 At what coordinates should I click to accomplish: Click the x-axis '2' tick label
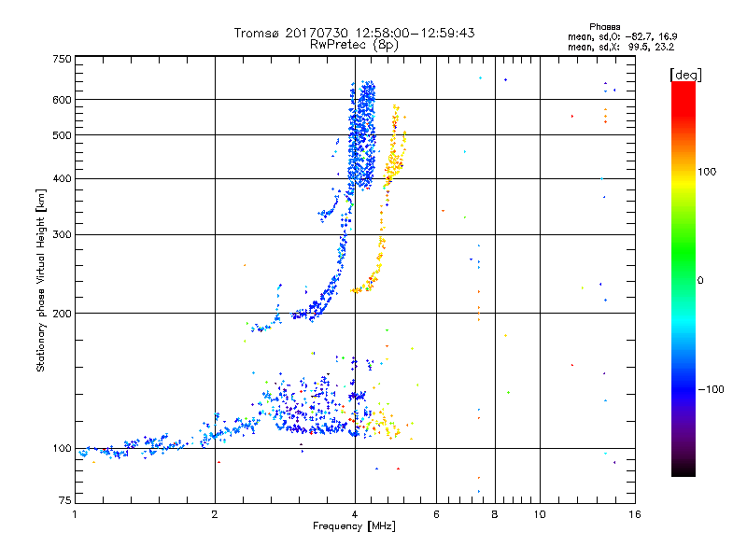(215, 514)
